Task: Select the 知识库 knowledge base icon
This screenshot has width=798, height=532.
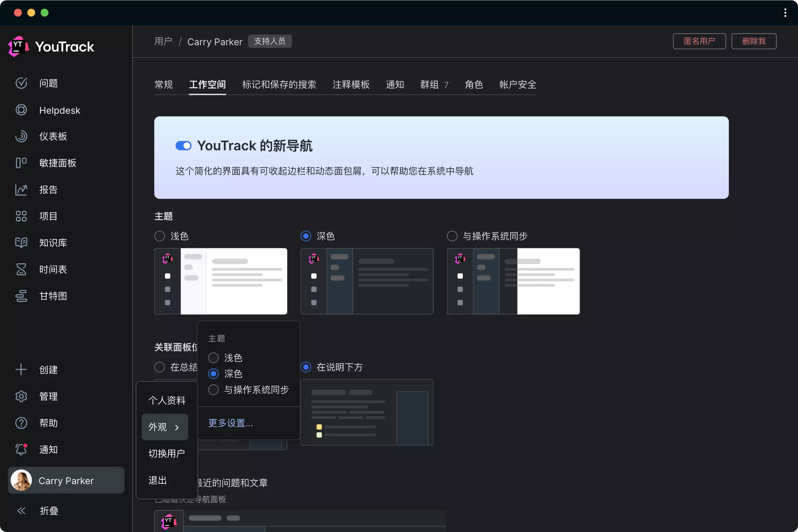Action: [21, 243]
